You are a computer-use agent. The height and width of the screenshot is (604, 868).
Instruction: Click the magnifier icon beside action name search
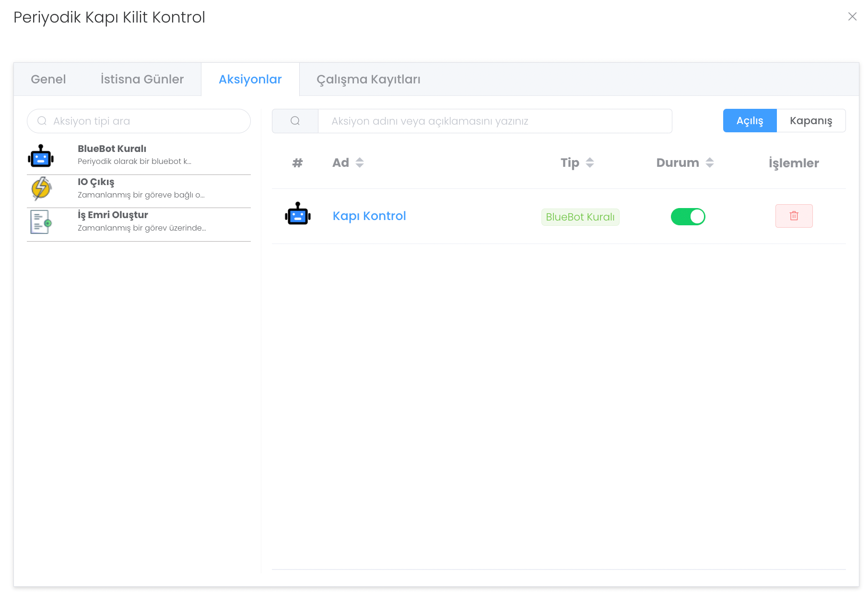coord(295,121)
